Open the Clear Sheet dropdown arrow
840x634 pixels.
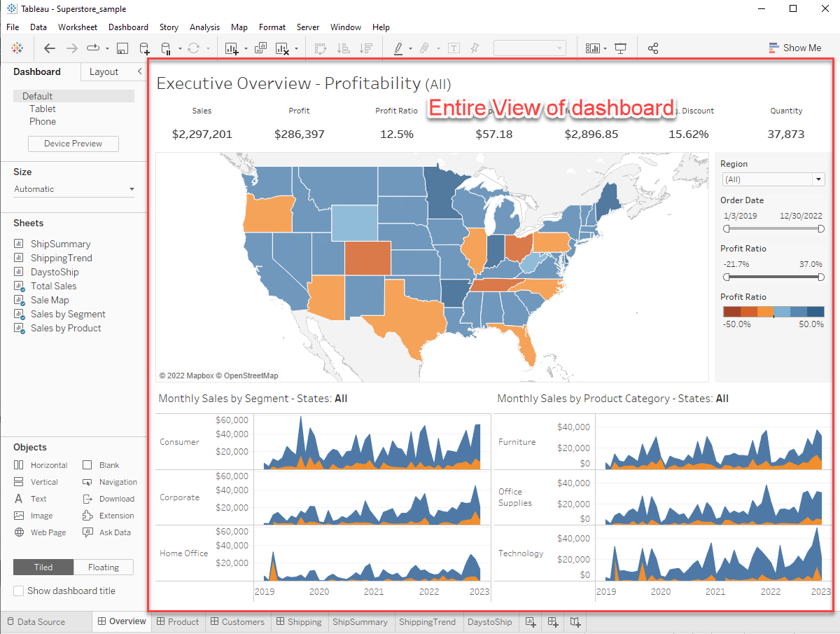297,48
